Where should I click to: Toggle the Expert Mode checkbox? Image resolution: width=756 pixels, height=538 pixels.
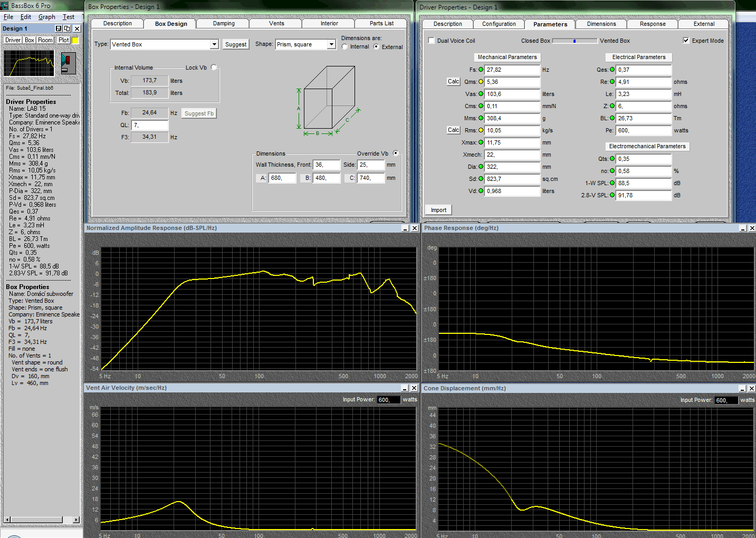click(x=686, y=41)
